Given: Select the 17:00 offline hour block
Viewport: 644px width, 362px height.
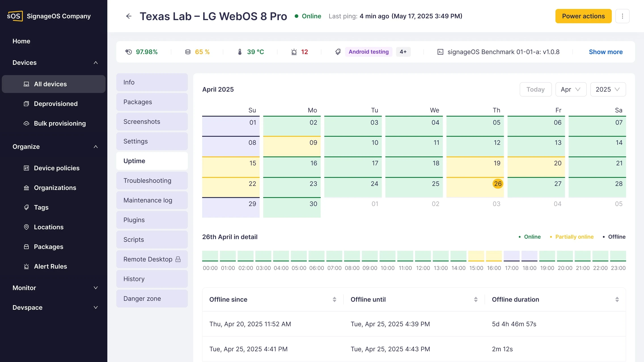Looking at the screenshot, I should click(x=511, y=256).
